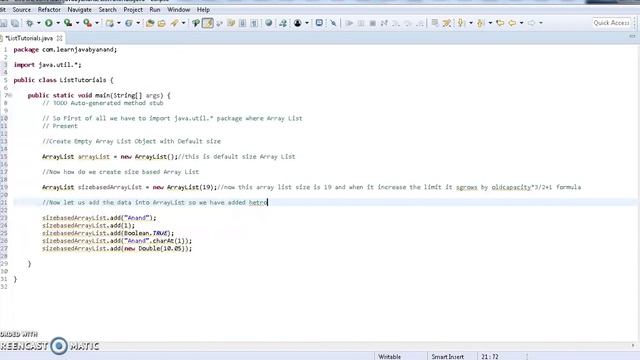640x360 pixels.
Task: Click the External Tools run icon
Action: tap(87, 23)
